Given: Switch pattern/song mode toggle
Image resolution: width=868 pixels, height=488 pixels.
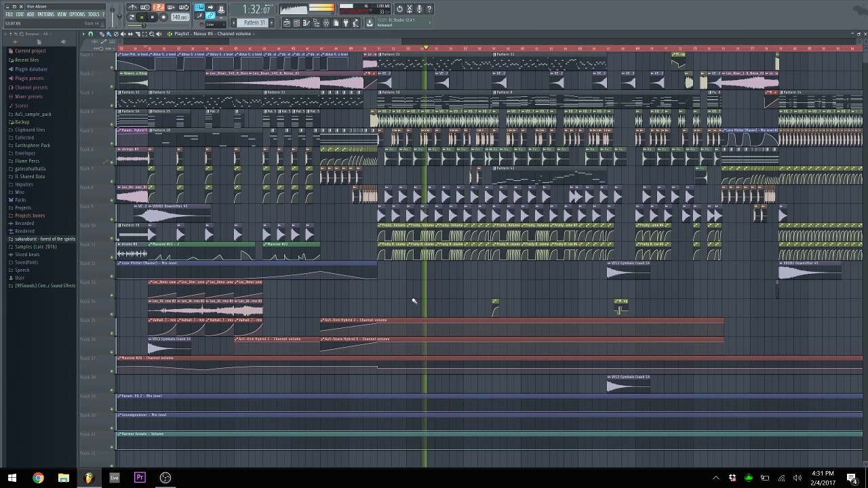Looking at the screenshot, I should [x=132, y=18].
